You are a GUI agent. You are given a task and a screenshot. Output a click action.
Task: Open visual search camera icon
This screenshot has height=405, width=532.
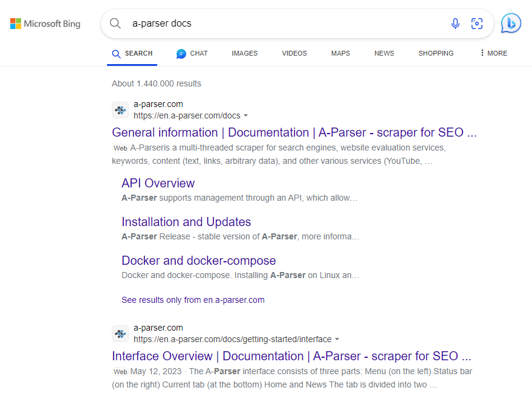point(477,24)
